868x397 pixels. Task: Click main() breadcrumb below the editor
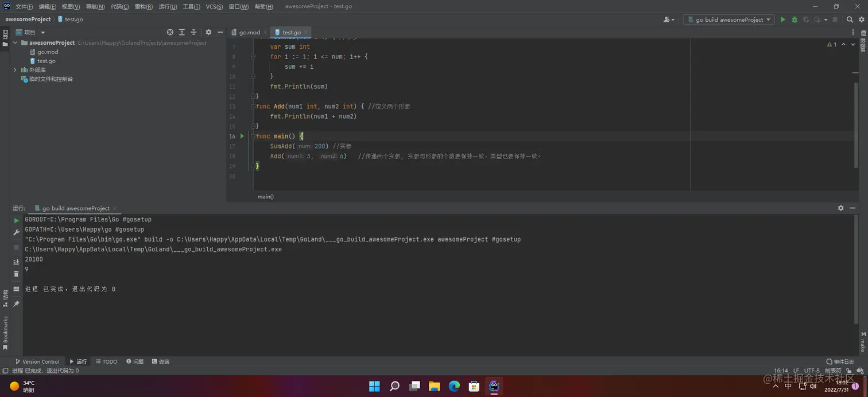pyautogui.click(x=265, y=197)
